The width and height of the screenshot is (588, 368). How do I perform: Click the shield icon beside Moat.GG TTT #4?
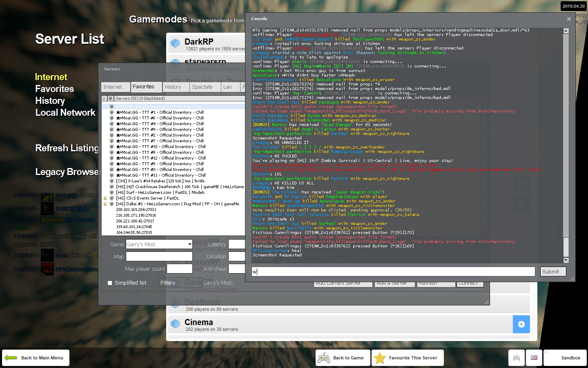click(111, 124)
